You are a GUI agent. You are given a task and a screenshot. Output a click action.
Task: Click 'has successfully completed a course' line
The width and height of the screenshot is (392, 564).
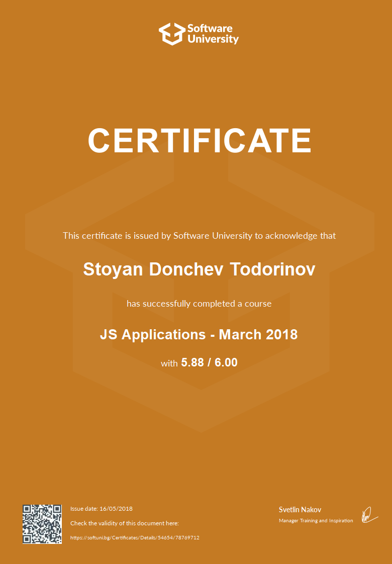(199, 304)
